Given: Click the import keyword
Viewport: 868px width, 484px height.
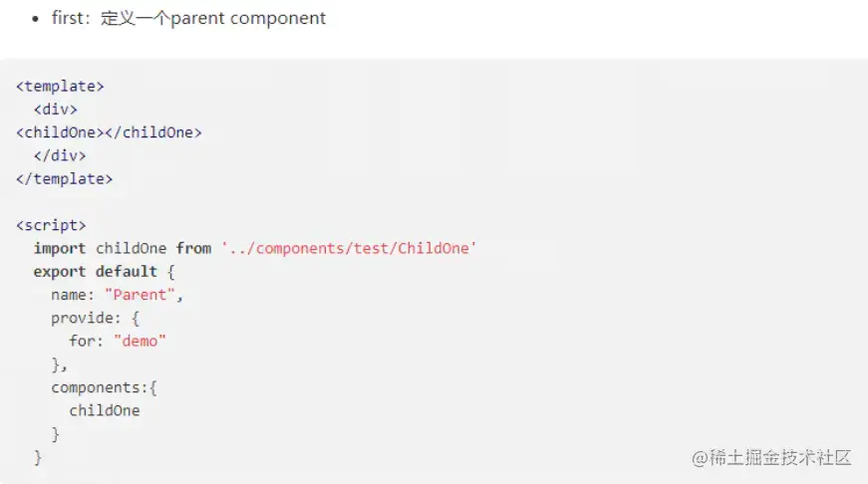Looking at the screenshot, I should click(x=60, y=248).
